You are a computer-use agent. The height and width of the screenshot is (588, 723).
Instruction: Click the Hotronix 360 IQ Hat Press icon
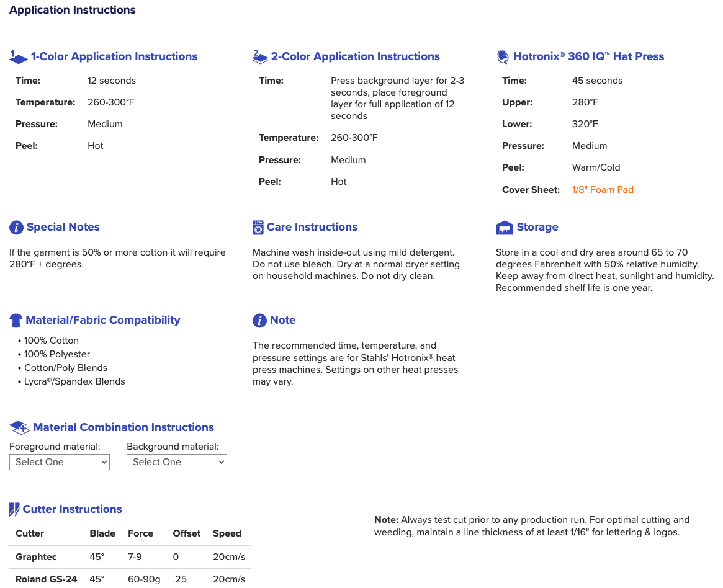503,56
